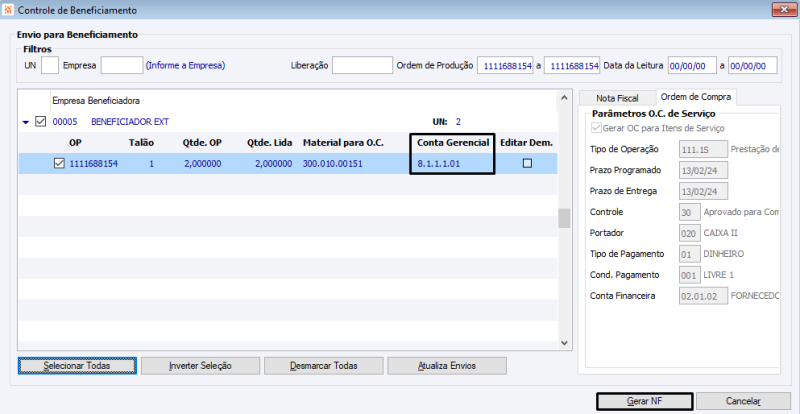
Task: Click the Material para O.C. column header
Action: click(343, 143)
